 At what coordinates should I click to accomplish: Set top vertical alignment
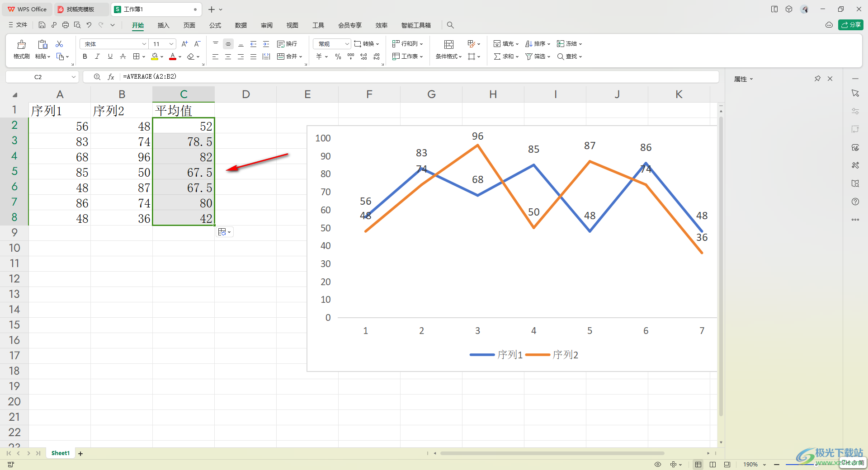[x=216, y=44]
